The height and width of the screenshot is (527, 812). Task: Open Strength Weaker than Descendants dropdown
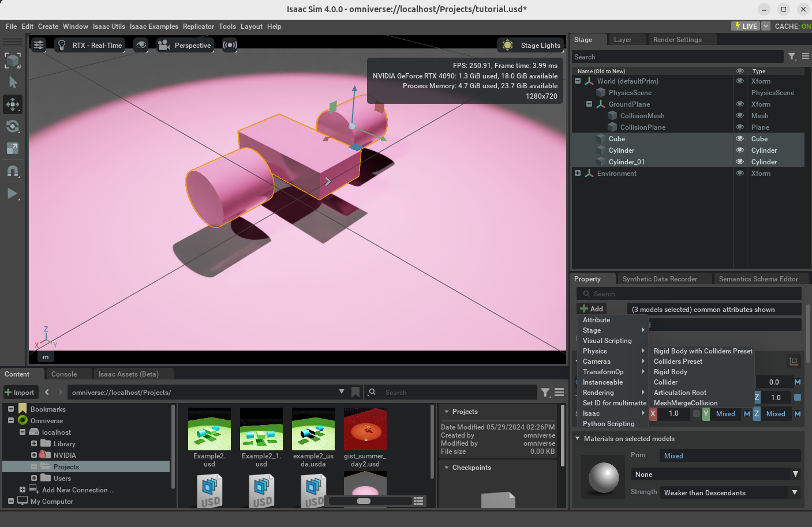point(730,493)
